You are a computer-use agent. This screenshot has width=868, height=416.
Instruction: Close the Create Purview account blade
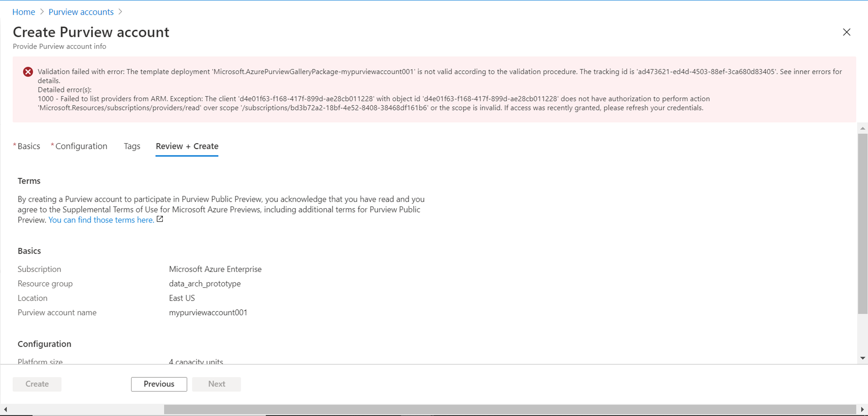[x=846, y=32]
